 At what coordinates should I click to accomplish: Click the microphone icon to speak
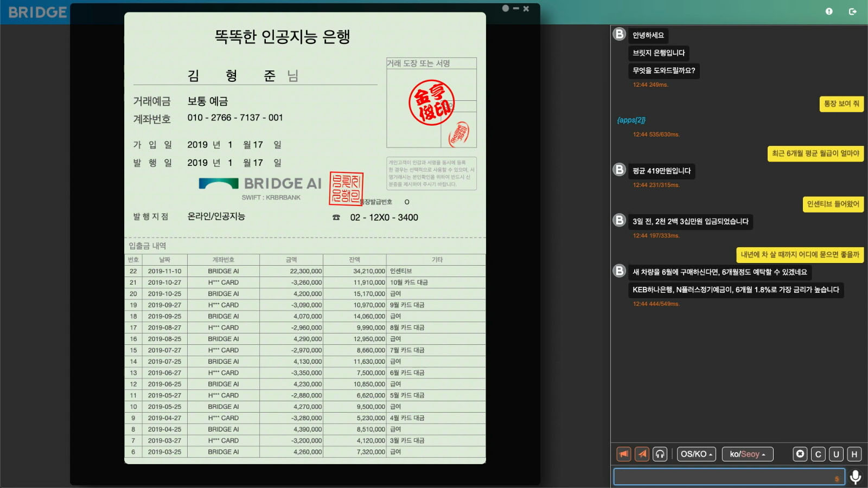click(856, 477)
